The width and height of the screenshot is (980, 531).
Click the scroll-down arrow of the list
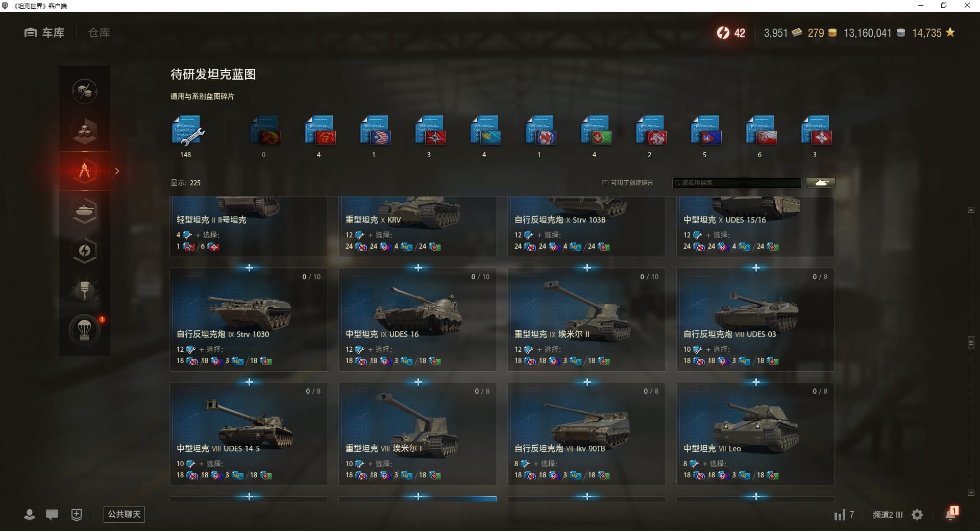pyautogui.click(x=971, y=493)
